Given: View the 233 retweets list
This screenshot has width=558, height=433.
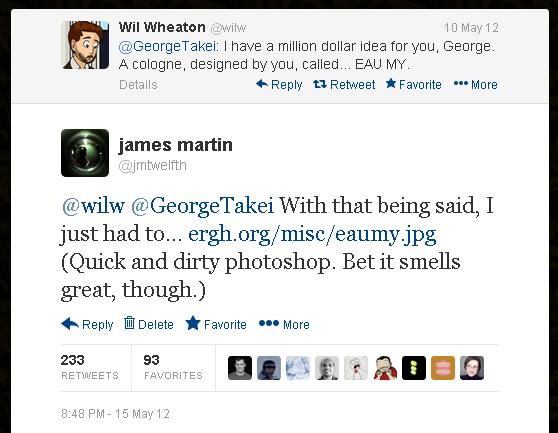Looking at the screenshot, I should [90, 367].
